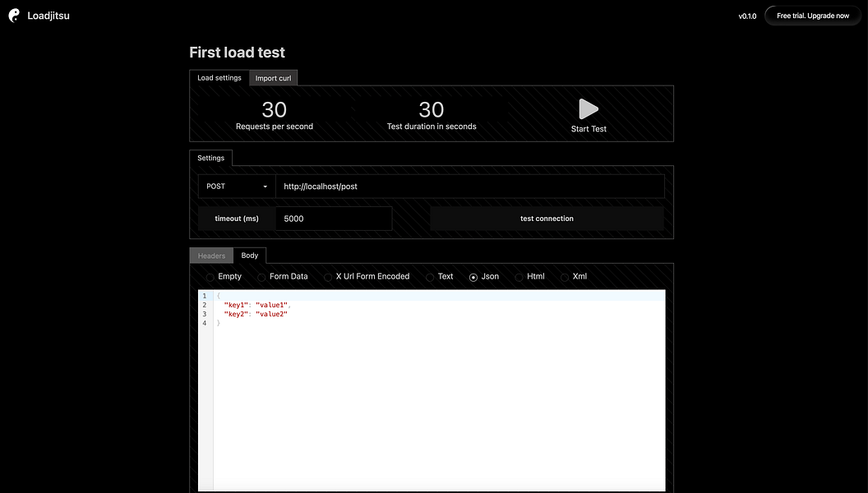Screen dimensions: 868x493
Task: Click the timeout (ms) label
Action: [237, 219]
